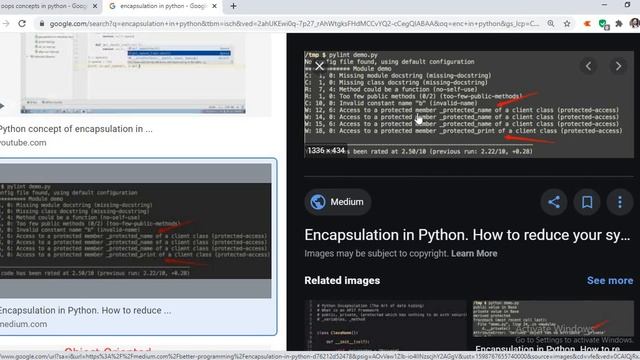Close the 'oops concepts in python' tab

(95, 6)
